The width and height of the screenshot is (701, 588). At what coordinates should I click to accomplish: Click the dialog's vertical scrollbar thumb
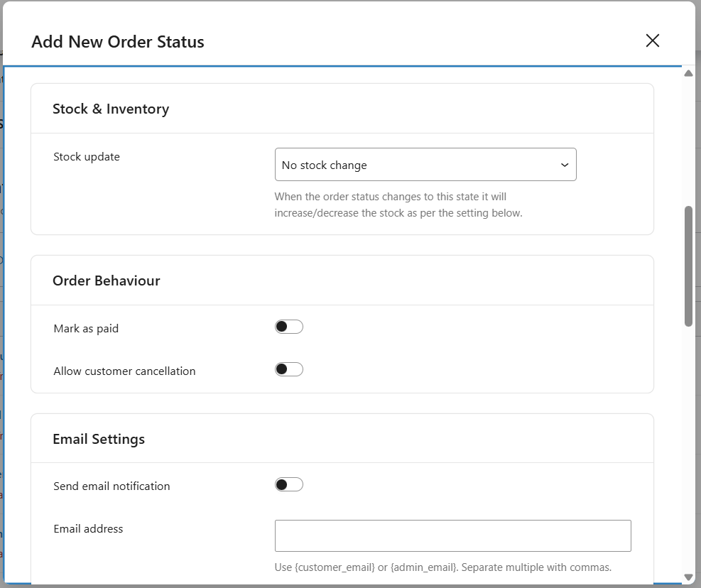pos(688,266)
